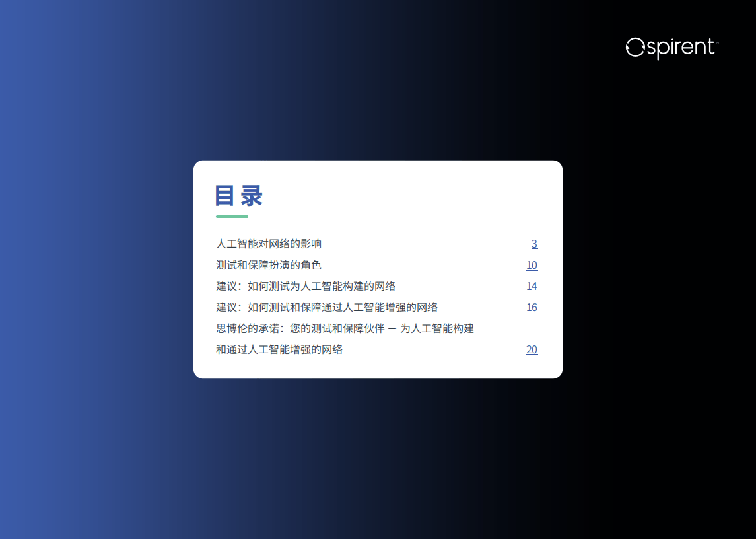Follow page link 14 in contents
The image size is (756, 539).
click(532, 286)
